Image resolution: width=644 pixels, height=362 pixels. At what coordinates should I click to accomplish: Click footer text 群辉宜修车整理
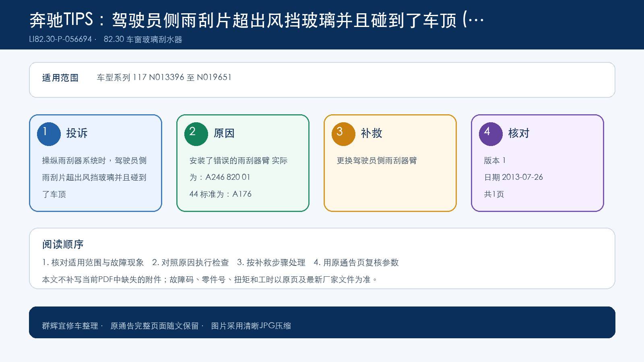pyautogui.click(x=70, y=326)
